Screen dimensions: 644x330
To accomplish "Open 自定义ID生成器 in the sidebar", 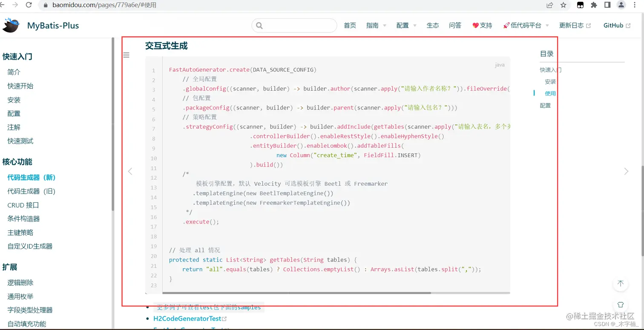I will [30, 246].
